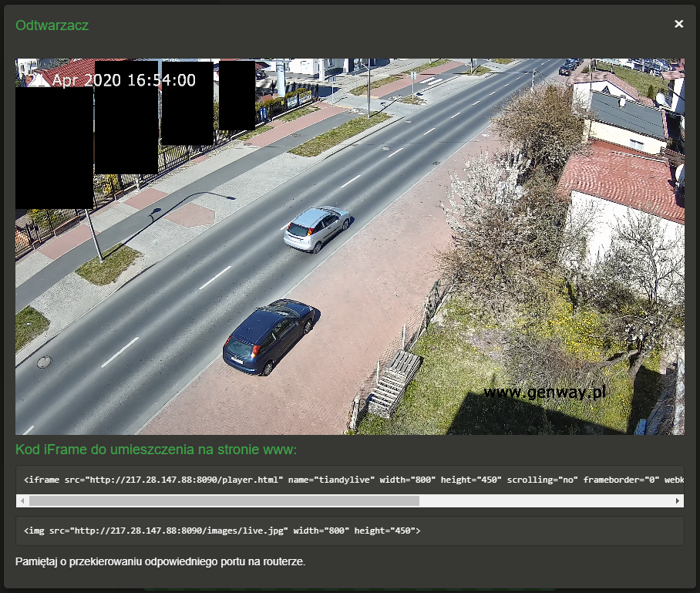Screen dimensions: 700x593
Task: Click the red-roofed house in the video
Action: pos(624,185)
